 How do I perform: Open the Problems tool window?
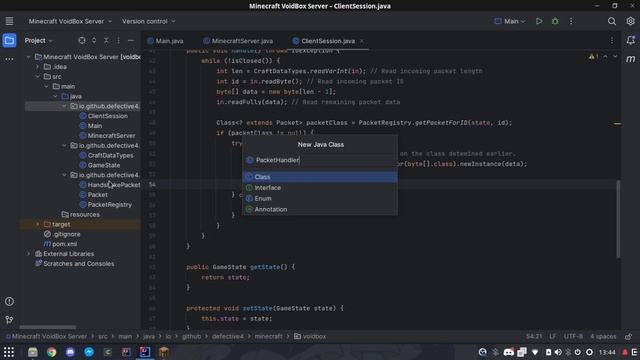pyautogui.click(x=9, y=301)
